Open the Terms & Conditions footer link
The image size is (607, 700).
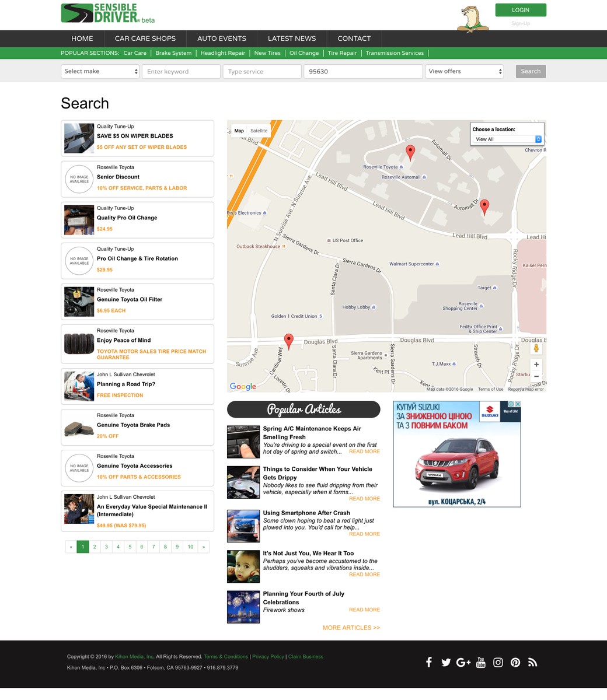pyautogui.click(x=226, y=657)
